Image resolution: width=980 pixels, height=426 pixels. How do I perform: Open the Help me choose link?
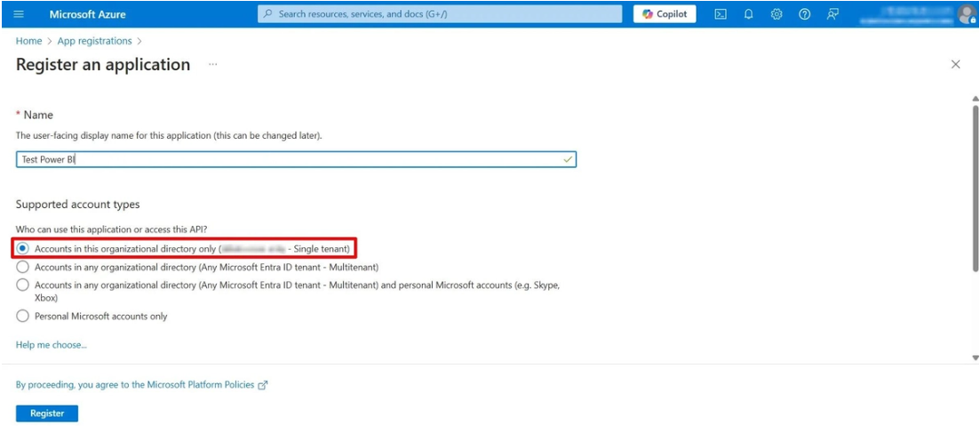point(52,345)
